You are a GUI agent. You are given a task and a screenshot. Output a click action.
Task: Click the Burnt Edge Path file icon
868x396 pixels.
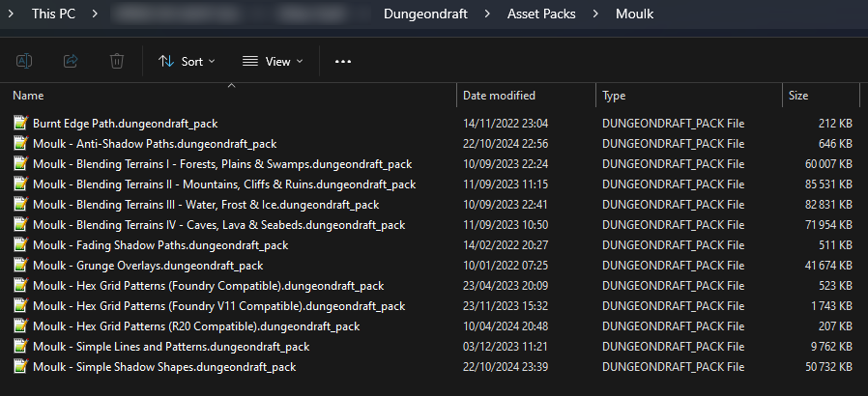[x=20, y=124]
